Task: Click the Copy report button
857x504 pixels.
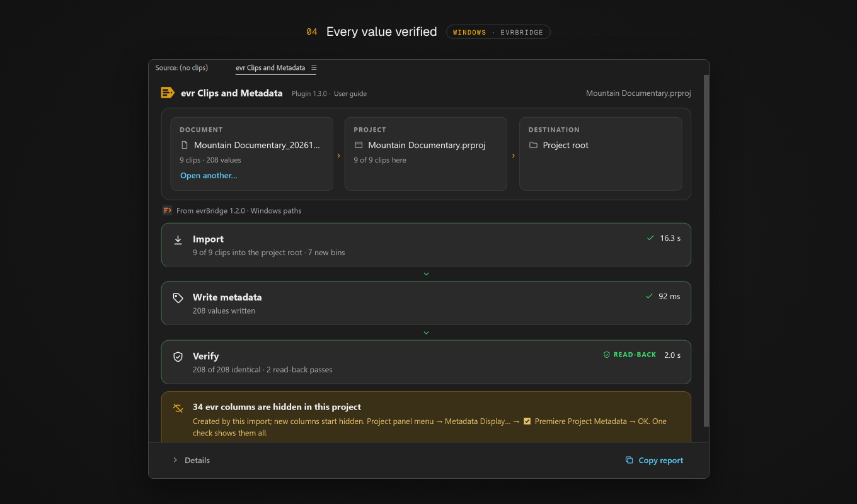Action: pos(654,460)
